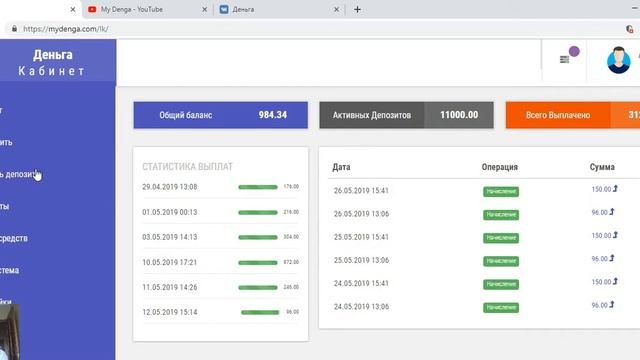Click the purple notification badge

(574, 51)
